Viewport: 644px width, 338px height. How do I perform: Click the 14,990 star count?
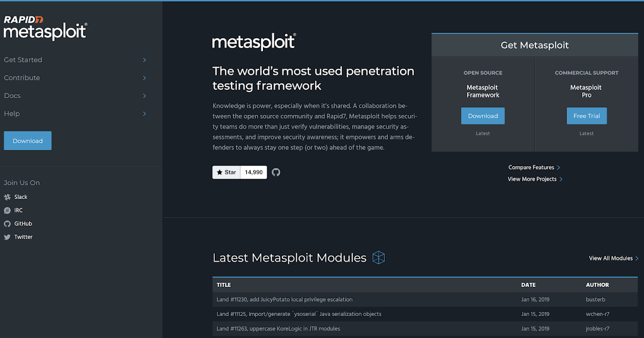click(253, 172)
